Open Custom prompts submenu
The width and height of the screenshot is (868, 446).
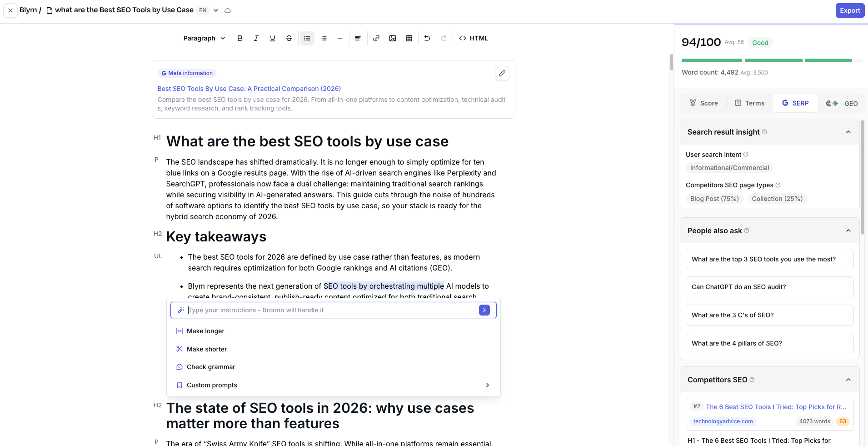[334, 385]
